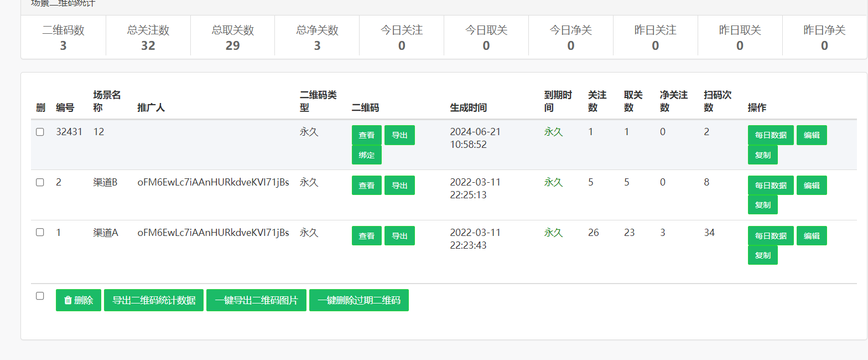The height and width of the screenshot is (360, 868).
Task: Click the 扫码次数 column header
Action: [717, 101]
